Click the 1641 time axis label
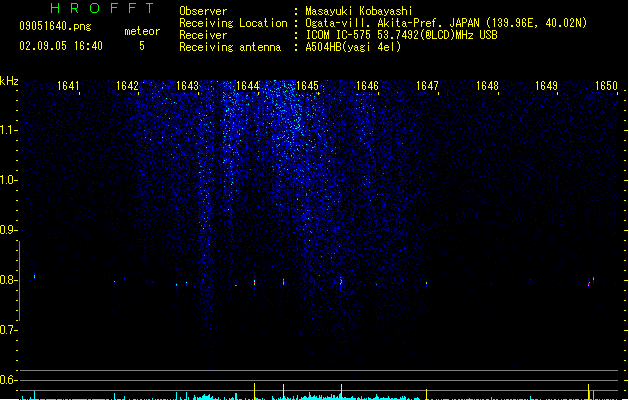The width and height of the screenshot is (629, 400). [68, 86]
